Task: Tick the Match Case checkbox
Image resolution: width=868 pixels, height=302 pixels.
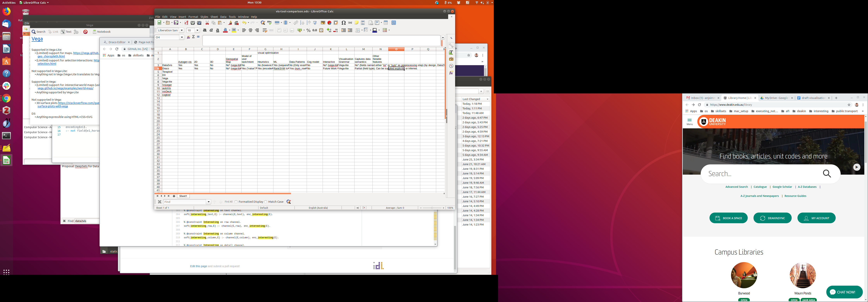Action: [x=266, y=202]
